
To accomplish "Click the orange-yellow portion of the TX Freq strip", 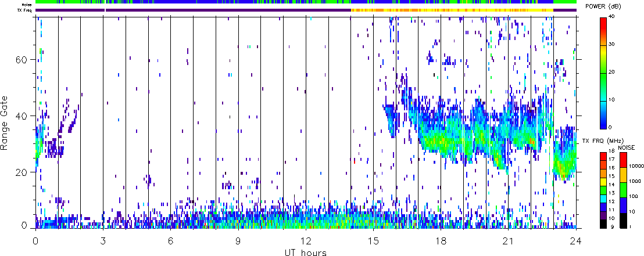I will coord(453,10).
